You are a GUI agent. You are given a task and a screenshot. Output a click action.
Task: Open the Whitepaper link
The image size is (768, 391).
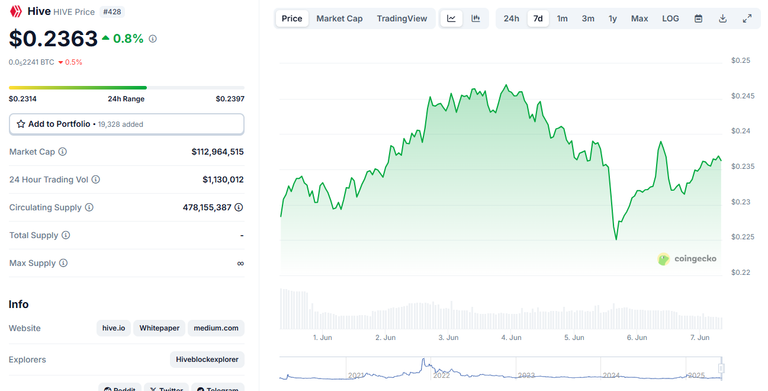159,328
